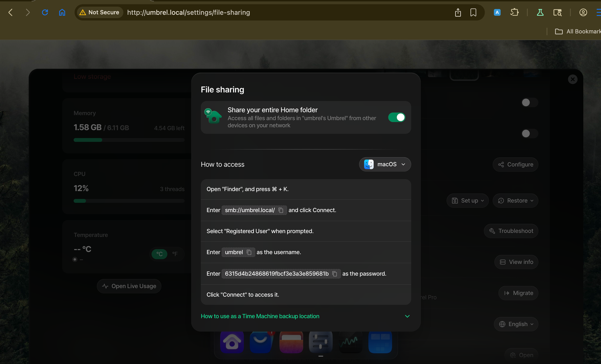Open the Set up dropdown button

pyautogui.click(x=468, y=201)
